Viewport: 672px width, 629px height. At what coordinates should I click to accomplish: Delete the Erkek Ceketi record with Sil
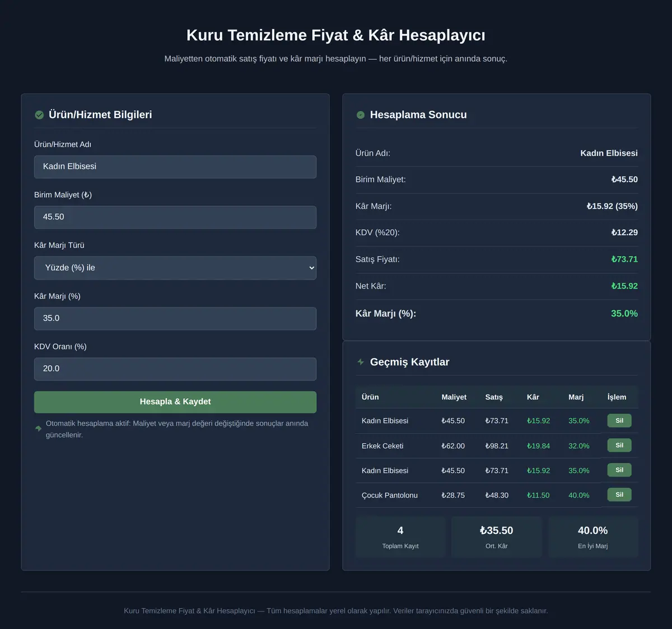[619, 445]
